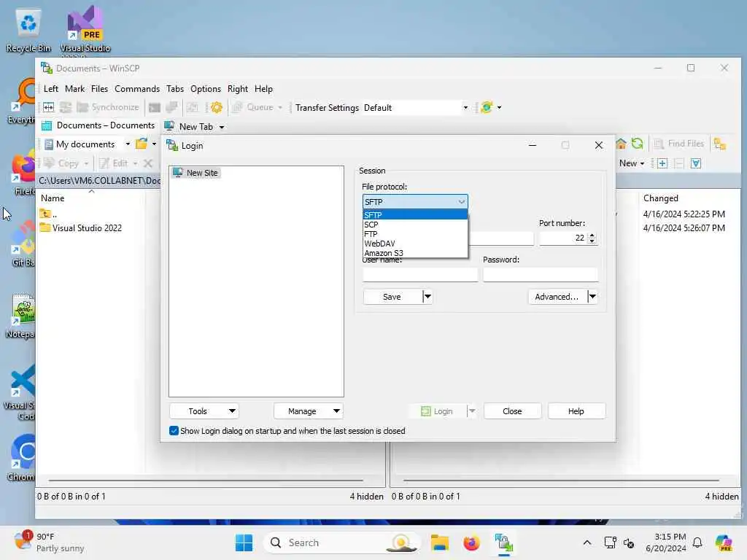Open the Advanced button dropdown arrow
747x560 pixels.
(x=592, y=297)
